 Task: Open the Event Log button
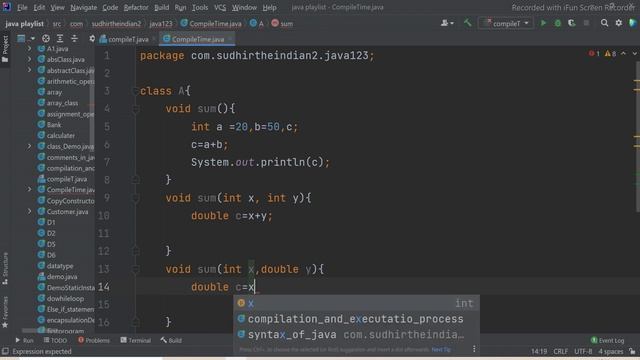coord(607,340)
